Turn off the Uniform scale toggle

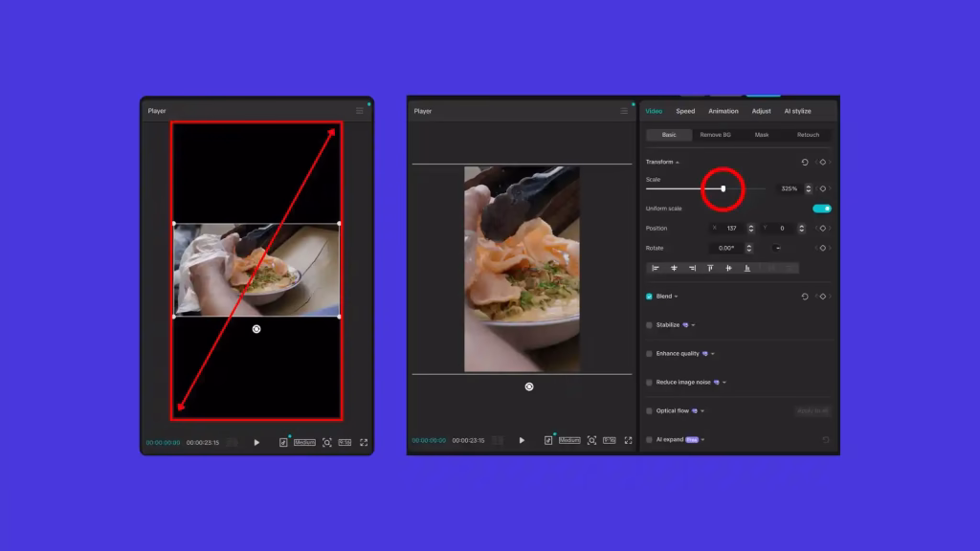[x=821, y=209]
